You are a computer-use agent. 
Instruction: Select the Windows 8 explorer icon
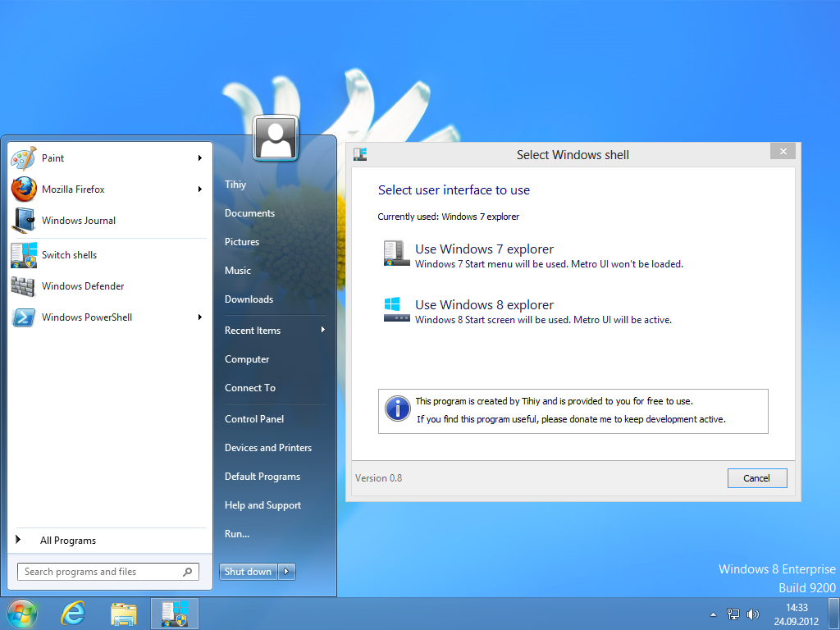[396, 309]
